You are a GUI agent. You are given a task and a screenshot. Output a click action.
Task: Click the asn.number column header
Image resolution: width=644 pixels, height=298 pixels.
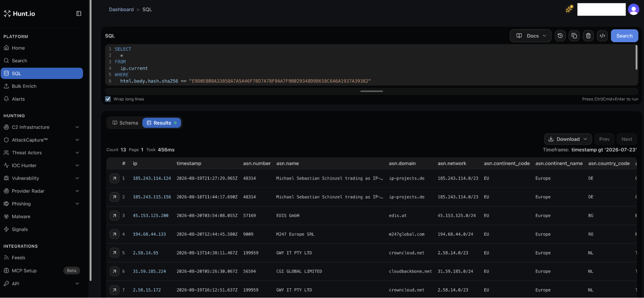257,164
